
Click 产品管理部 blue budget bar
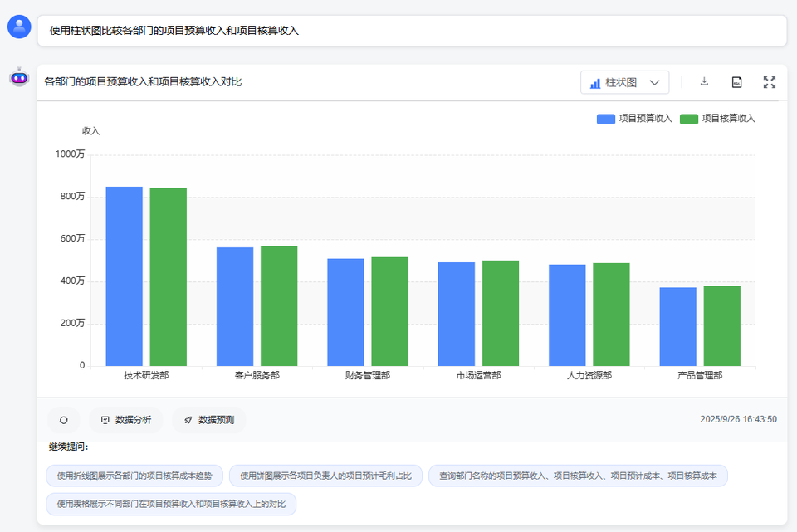678,327
